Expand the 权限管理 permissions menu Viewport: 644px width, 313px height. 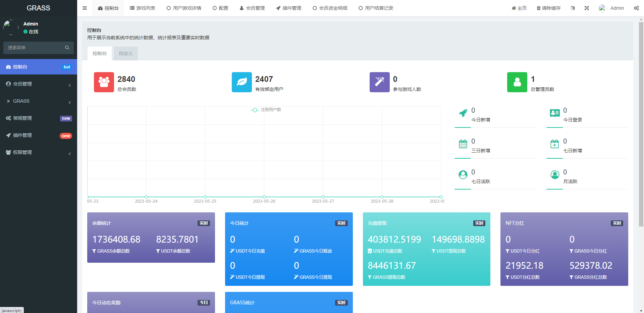[22, 152]
